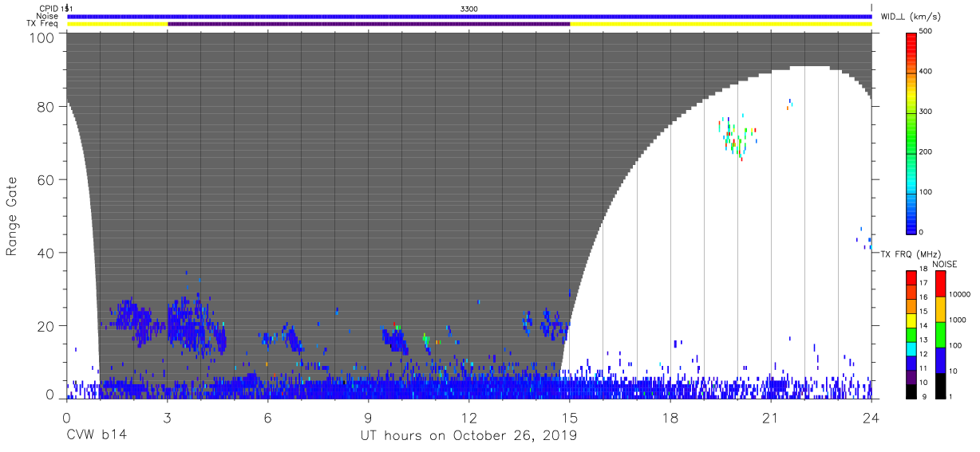Screen dimensions: 980x452
Task: Click the red top swatch of the NOISE colorbar
Action: pos(940,283)
